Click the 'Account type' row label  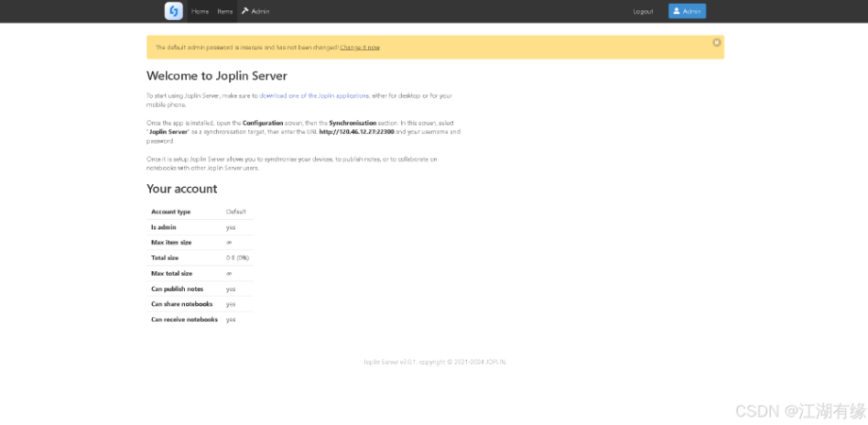pos(171,212)
